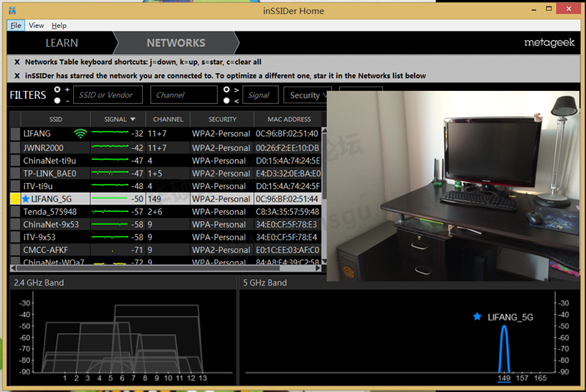Click the 5 GHz Band panel title
Screen dimensions: 586x392
[265, 283]
